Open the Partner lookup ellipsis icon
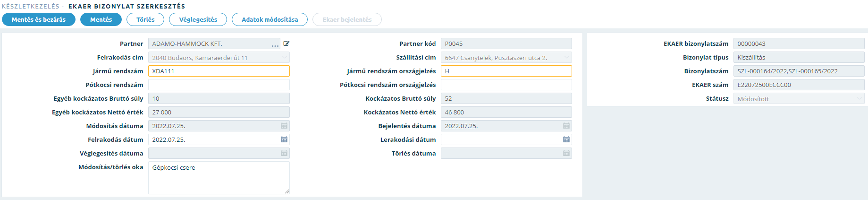This screenshot has width=868, height=200. tap(275, 45)
